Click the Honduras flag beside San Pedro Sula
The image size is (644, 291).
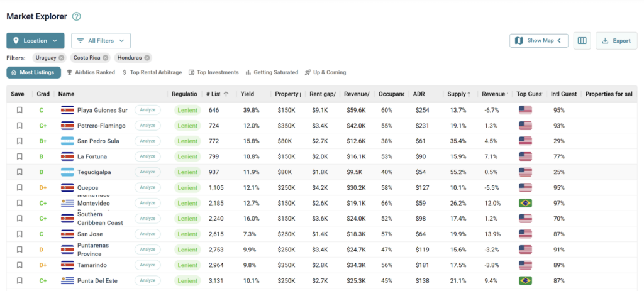click(x=67, y=141)
